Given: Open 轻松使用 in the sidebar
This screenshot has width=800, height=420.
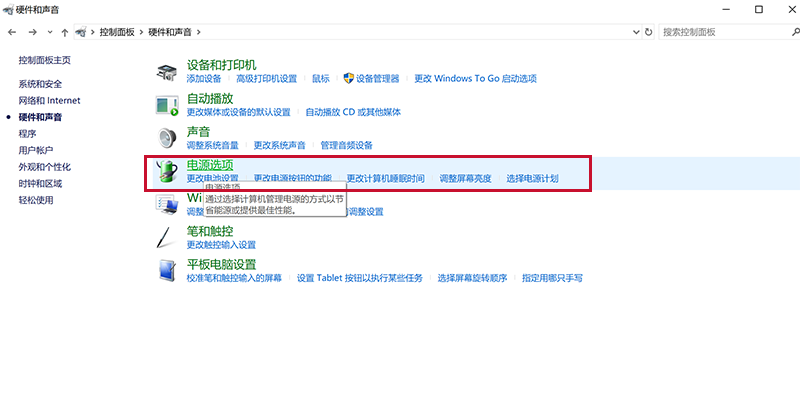Looking at the screenshot, I should 36,200.
